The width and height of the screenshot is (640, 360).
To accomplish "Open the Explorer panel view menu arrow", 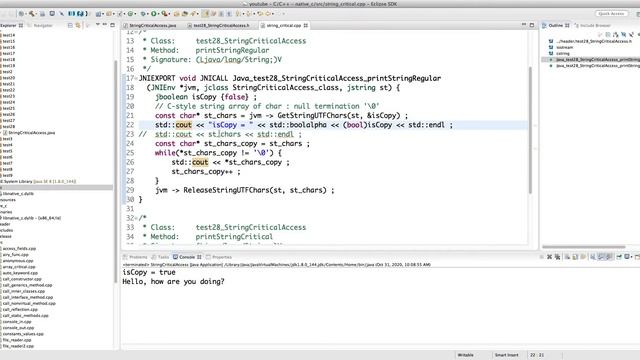I will [98, 25].
